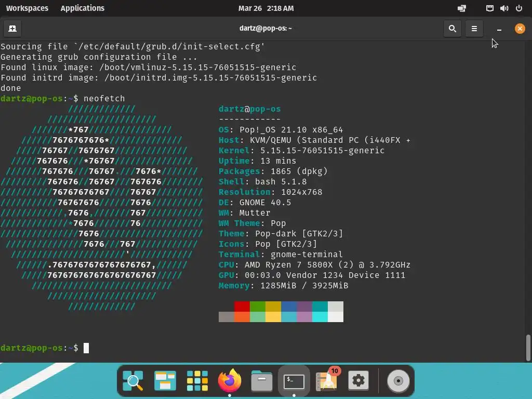The image size is (532, 399).
Task: Click the blue color block in neofetch
Action: click(x=289, y=307)
